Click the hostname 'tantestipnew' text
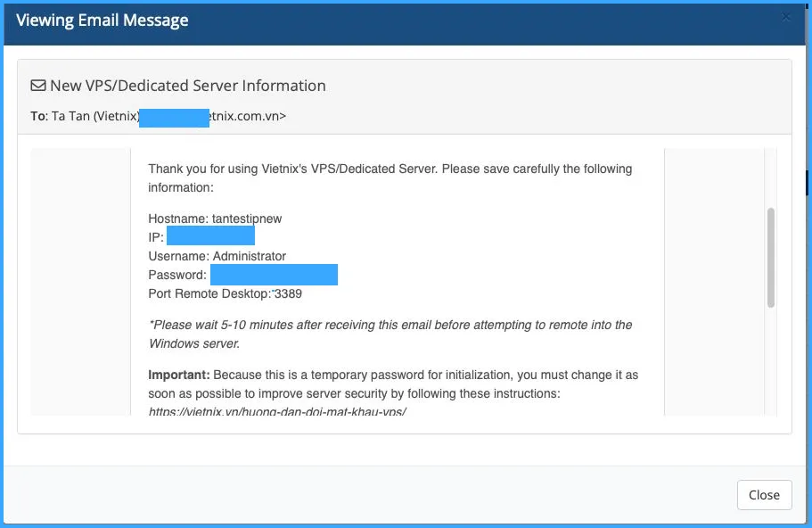Screen dimensions: 812x528 point(214,219)
